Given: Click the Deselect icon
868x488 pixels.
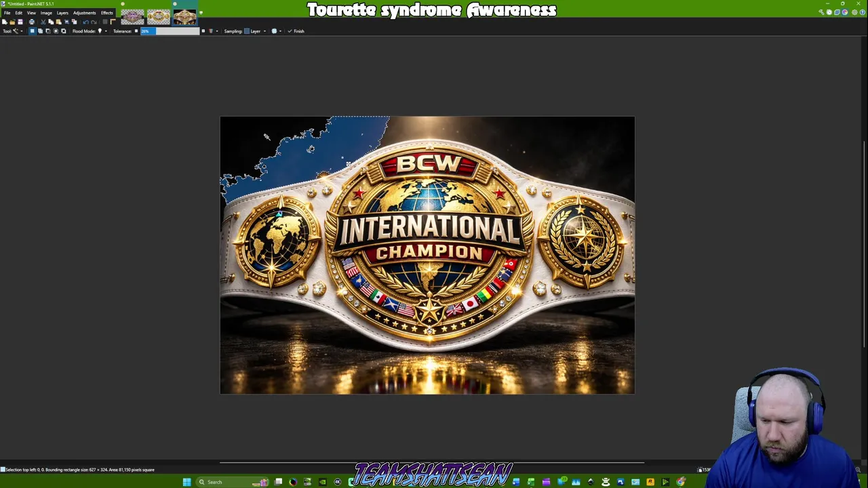Looking at the screenshot, I should [75, 22].
